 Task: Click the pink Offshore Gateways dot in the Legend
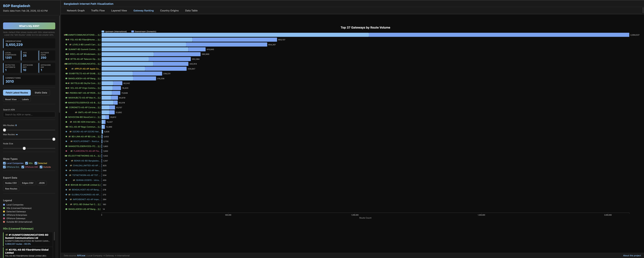click(x=4, y=218)
